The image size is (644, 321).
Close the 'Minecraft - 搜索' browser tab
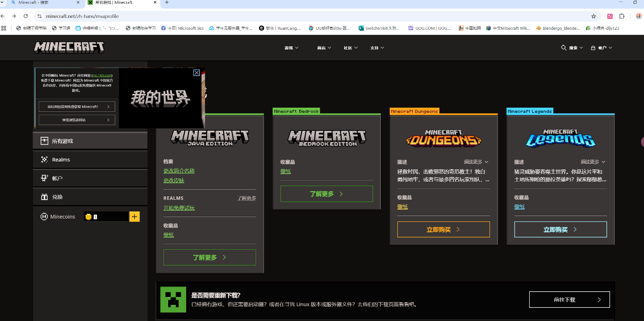(78, 2)
